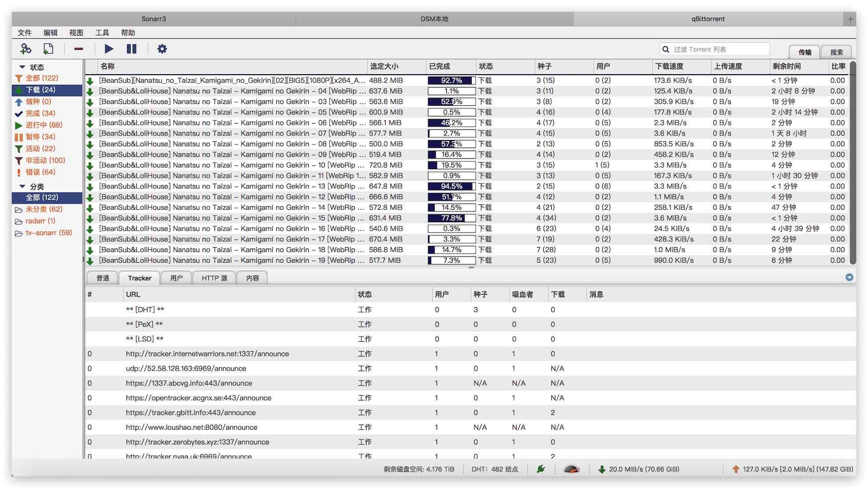
Task: Switch to the HTTP 源 tab
Action: point(214,278)
